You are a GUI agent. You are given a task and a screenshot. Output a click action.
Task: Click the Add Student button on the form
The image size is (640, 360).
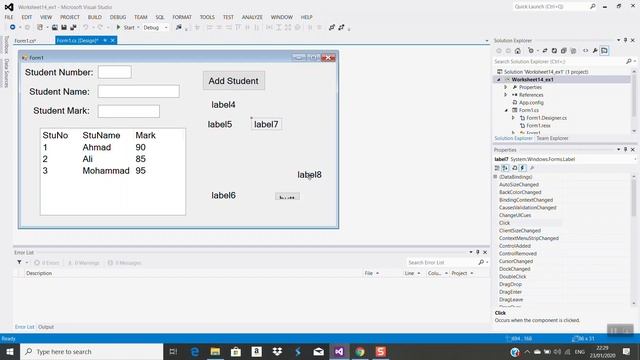pyautogui.click(x=233, y=81)
